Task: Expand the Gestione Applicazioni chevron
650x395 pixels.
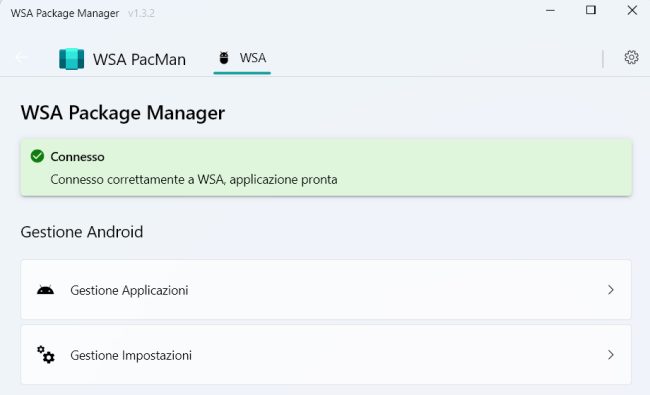Action: pyautogui.click(x=611, y=290)
